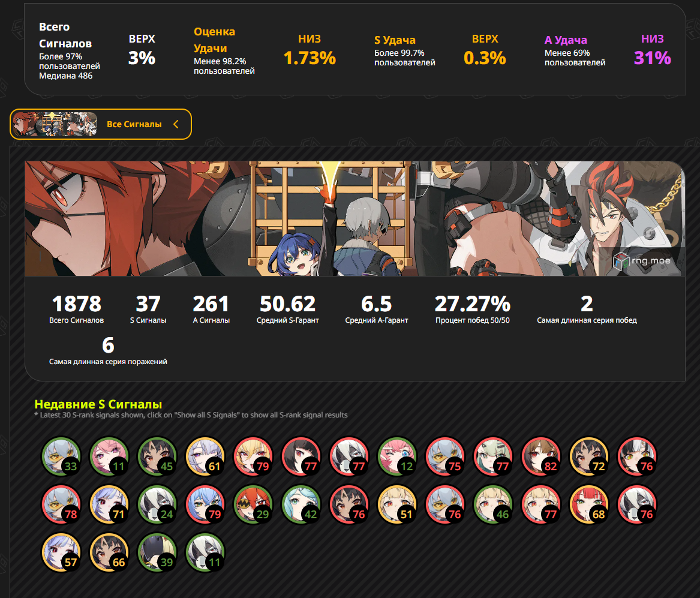
Task: Open the lavender-haired character icon marked 61
Action: (205, 456)
